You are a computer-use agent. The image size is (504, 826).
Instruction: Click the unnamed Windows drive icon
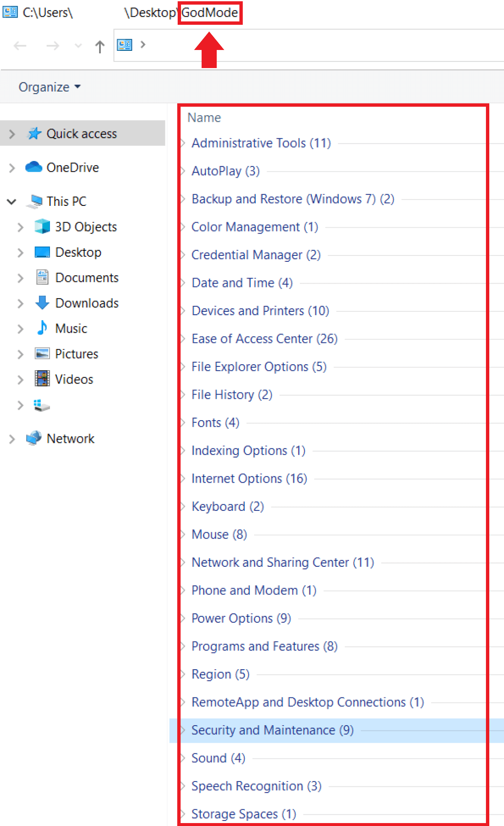click(x=42, y=405)
